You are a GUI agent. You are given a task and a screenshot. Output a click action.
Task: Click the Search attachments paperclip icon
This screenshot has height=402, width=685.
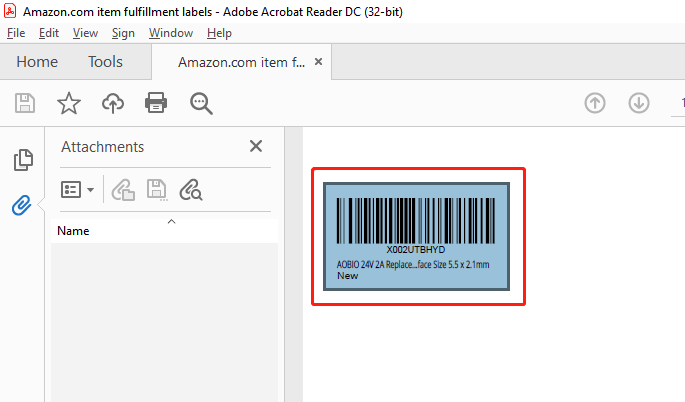[x=191, y=190]
